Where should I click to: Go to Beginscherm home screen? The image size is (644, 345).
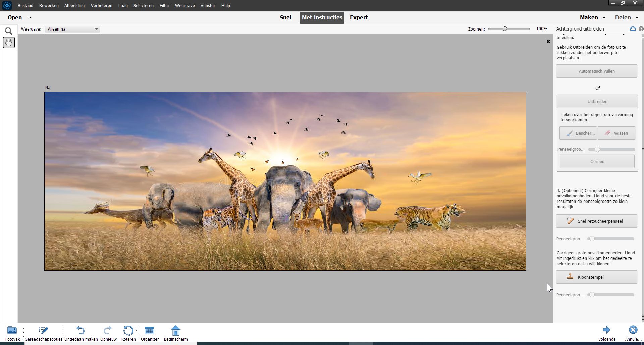[176, 333]
